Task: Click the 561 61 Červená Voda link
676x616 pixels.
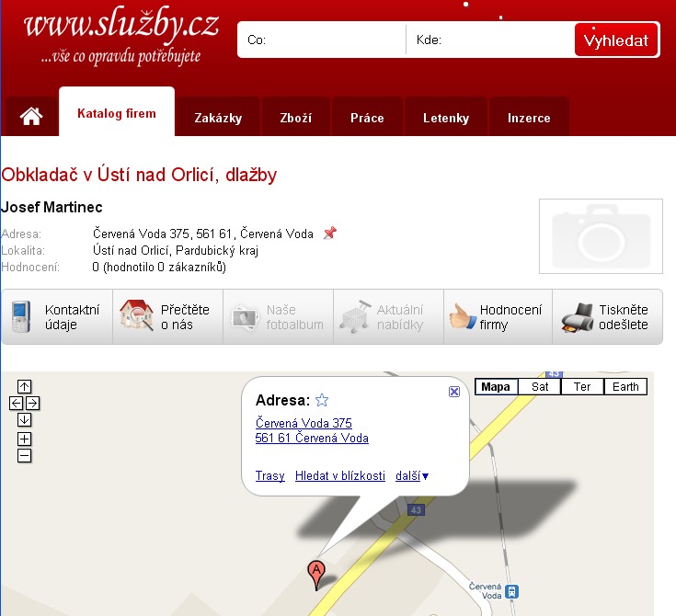Action: click(312, 438)
